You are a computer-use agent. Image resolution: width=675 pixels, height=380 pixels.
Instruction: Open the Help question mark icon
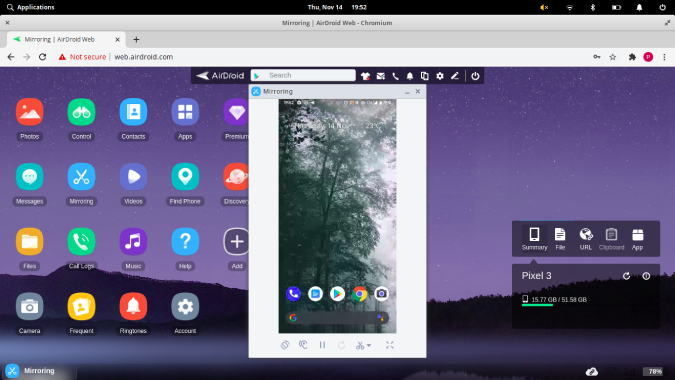coord(185,241)
